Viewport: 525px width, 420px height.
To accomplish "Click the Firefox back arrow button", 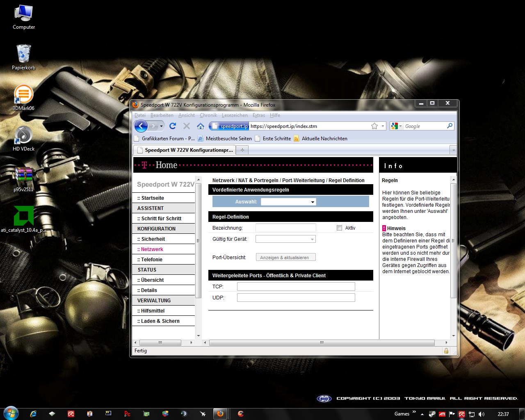I will [141, 126].
